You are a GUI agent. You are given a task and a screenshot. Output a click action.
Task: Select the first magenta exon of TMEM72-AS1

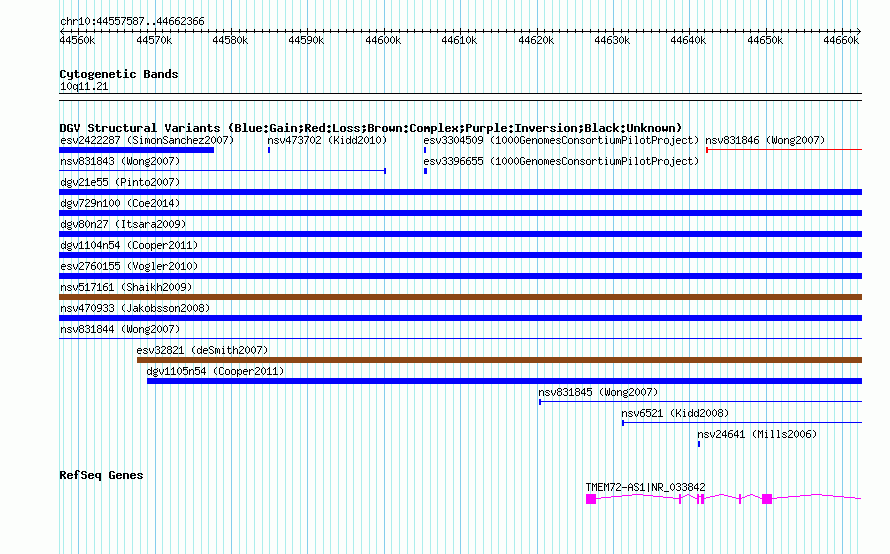coord(591,499)
